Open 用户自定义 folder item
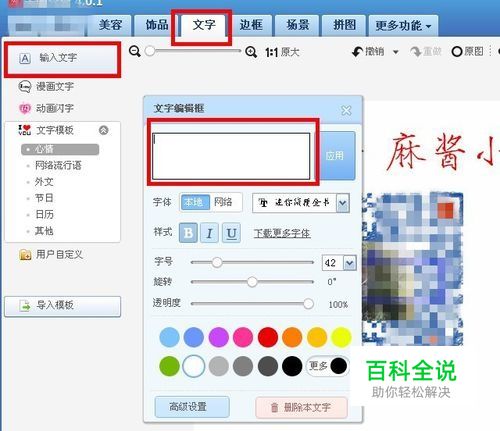Viewport: 500px width, 431px height. (51, 255)
